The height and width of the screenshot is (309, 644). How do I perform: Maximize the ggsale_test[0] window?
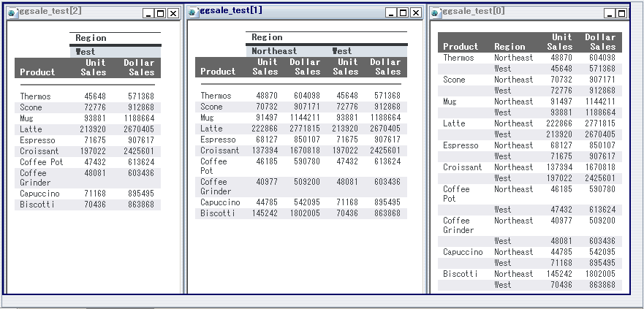click(622, 14)
